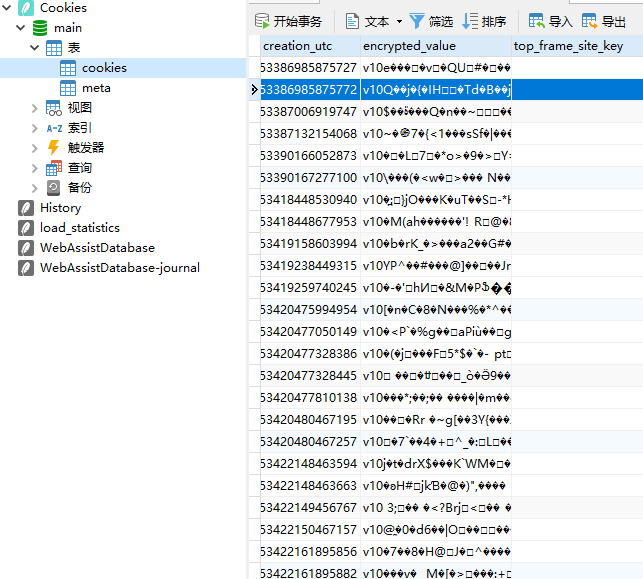
Task: Select the load_statistics database label
Action: (x=80, y=228)
